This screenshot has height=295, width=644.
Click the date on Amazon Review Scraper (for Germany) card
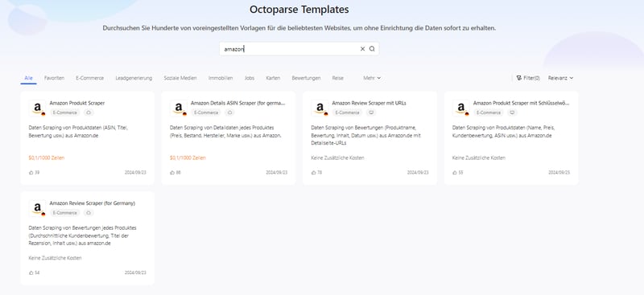(135, 272)
